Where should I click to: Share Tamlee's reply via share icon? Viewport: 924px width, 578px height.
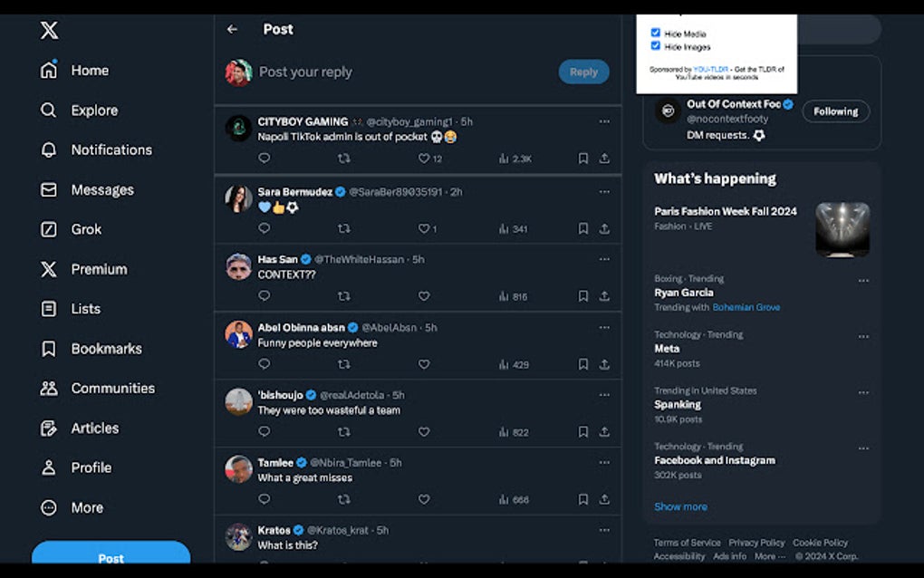(604, 499)
